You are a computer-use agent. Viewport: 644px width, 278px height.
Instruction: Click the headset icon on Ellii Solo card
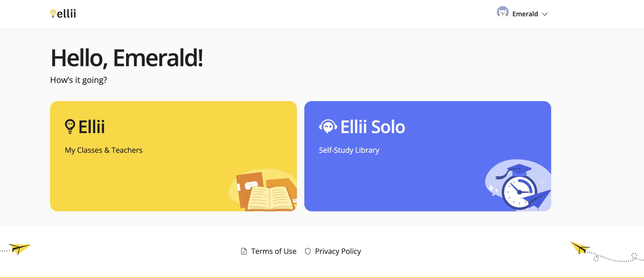tap(328, 127)
